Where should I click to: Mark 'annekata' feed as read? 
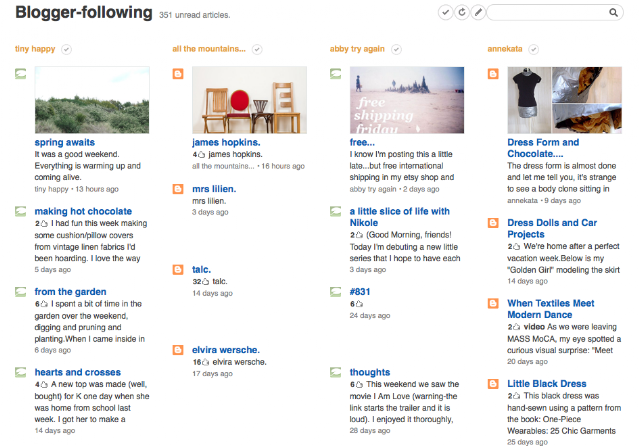point(533,49)
